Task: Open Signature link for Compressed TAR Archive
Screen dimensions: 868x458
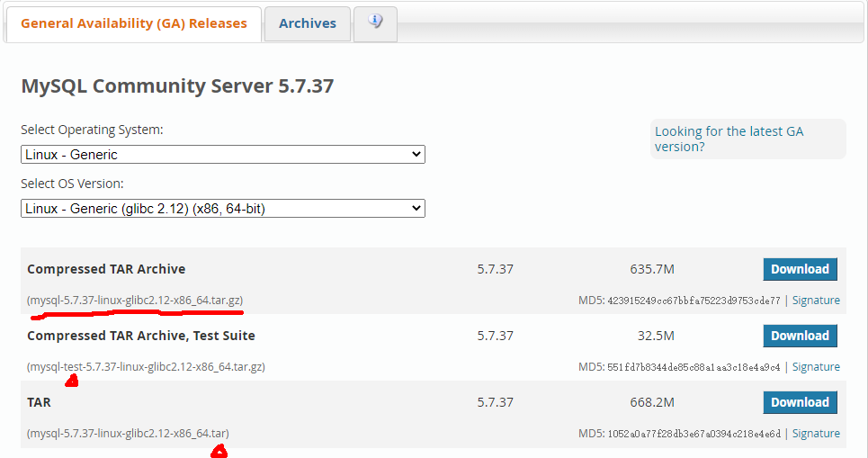Action: click(816, 301)
